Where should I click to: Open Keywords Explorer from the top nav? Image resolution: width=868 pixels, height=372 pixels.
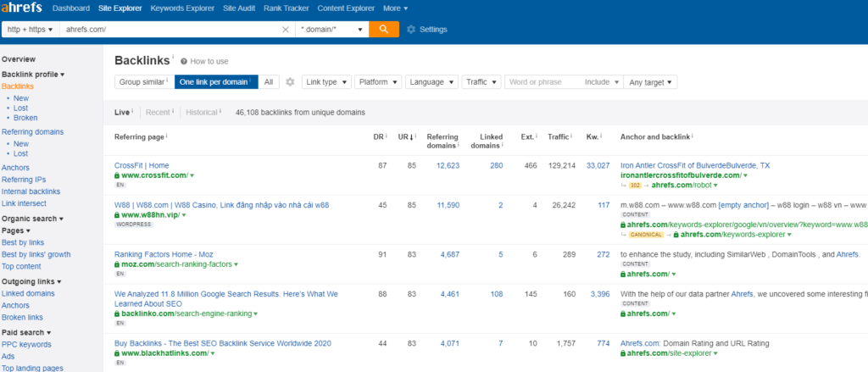click(x=182, y=8)
